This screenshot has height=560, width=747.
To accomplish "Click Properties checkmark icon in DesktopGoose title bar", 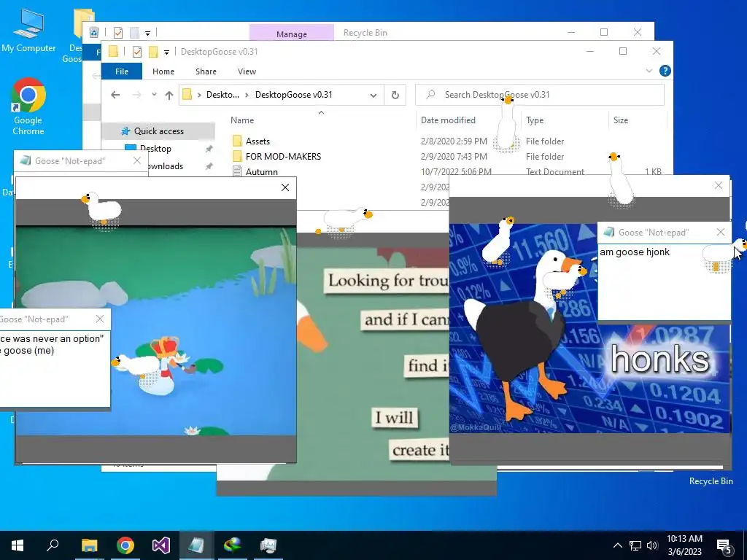I will pos(136,52).
